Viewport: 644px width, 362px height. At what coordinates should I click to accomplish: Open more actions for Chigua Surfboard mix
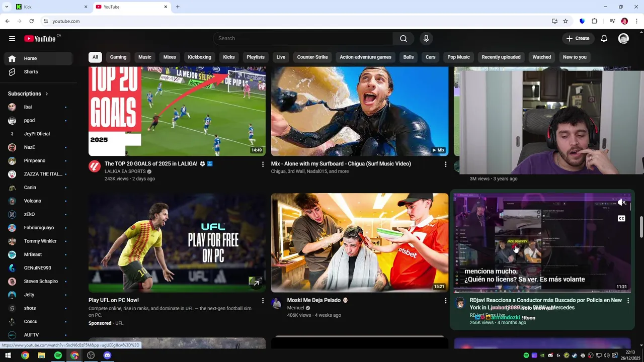click(x=445, y=164)
